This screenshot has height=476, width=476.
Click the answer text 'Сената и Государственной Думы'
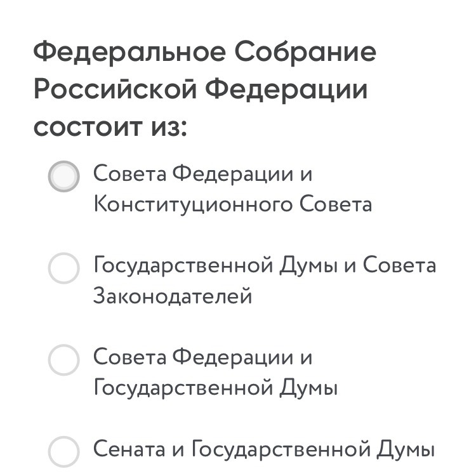point(264,450)
